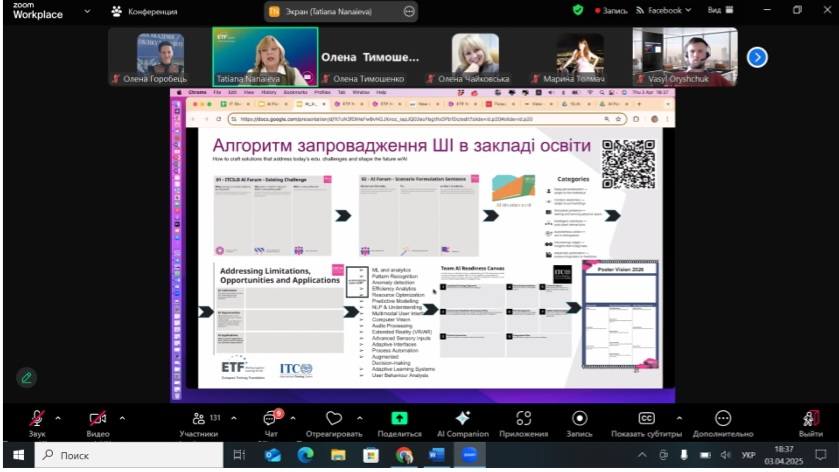Click Выйти to leave the meeting
The height and width of the screenshot is (472, 839).
point(810,418)
